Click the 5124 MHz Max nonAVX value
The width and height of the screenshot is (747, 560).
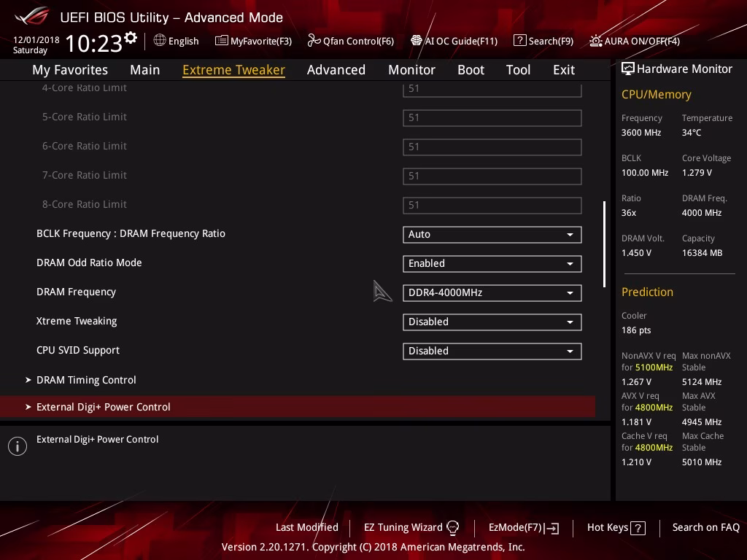[701, 382]
